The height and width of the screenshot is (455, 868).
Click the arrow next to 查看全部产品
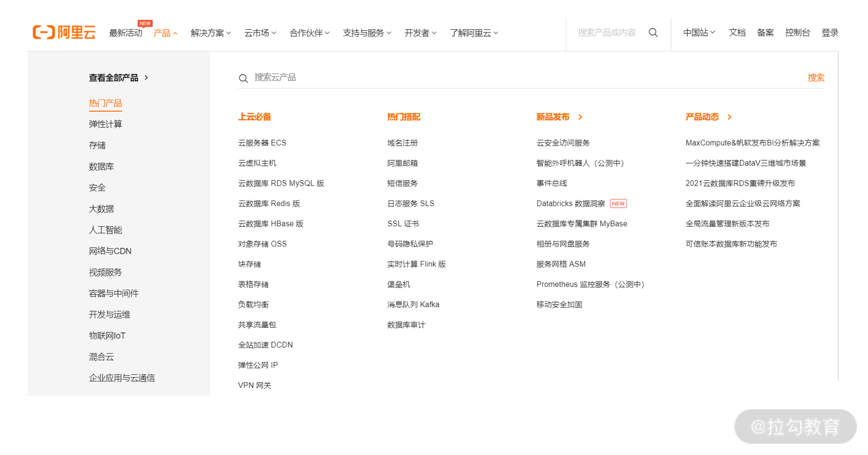[146, 78]
